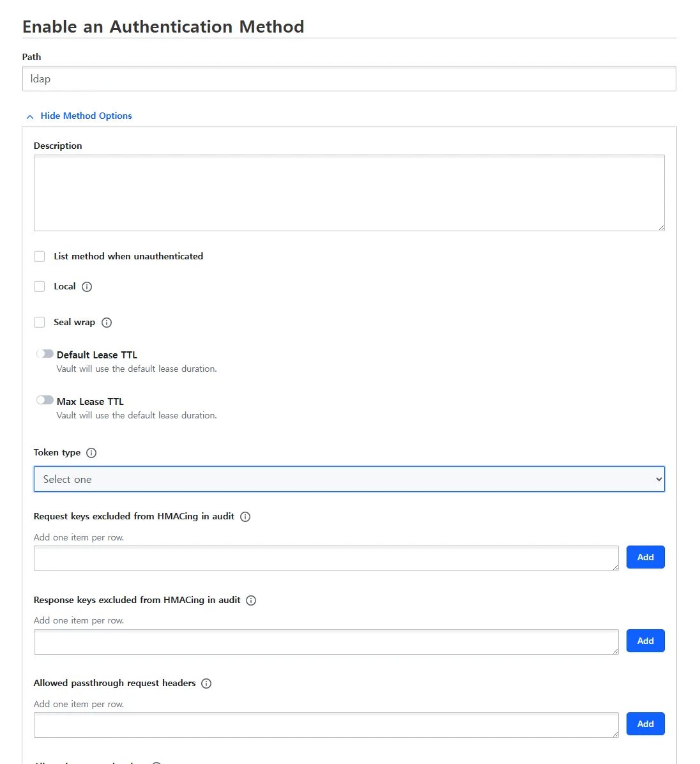The image size is (700, 764).
Task: Toggle the Default Lease TTL switch
Action: [45, 354]
